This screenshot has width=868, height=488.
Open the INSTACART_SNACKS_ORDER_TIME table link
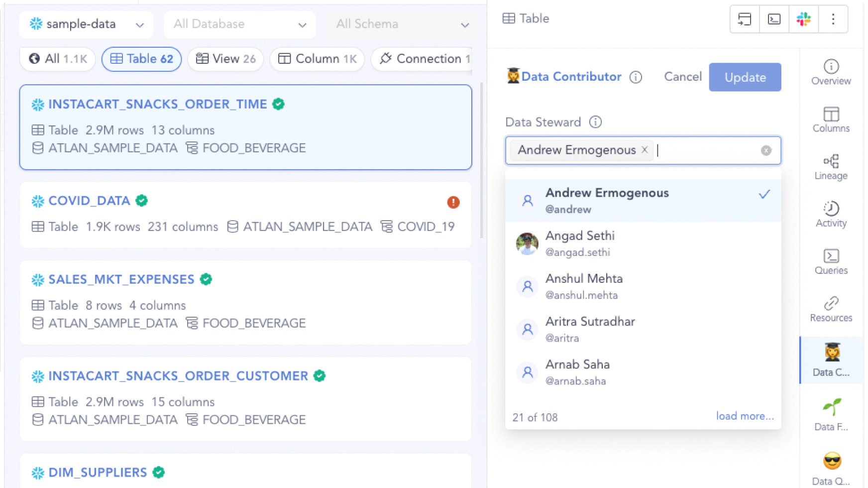point(158,104)
